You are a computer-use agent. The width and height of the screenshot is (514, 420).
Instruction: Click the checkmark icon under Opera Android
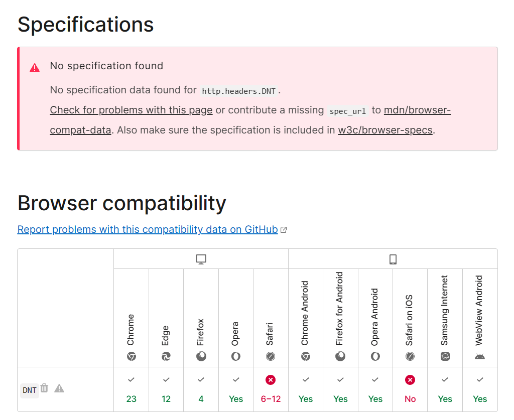(x=375, y=380)
